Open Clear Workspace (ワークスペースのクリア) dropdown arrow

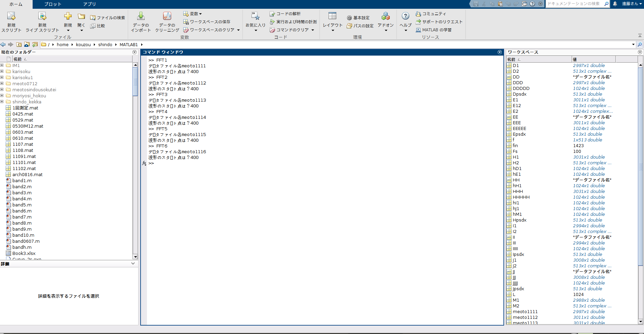[x=238, y=30]
